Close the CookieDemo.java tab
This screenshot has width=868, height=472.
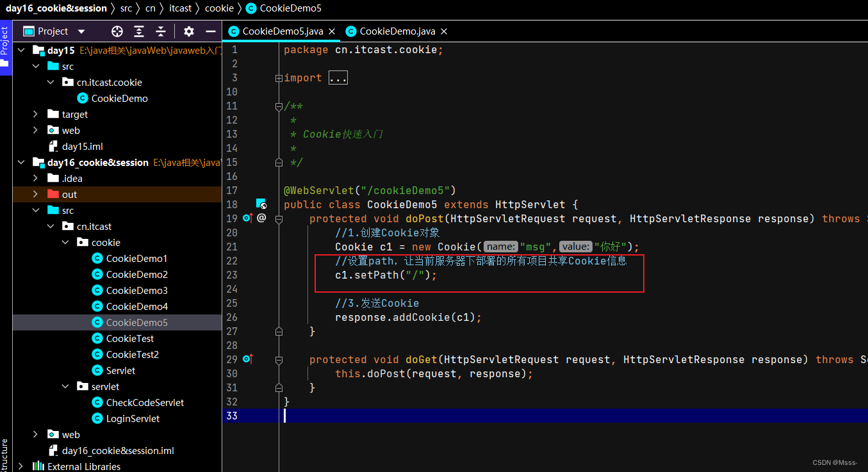pos(444,31)
